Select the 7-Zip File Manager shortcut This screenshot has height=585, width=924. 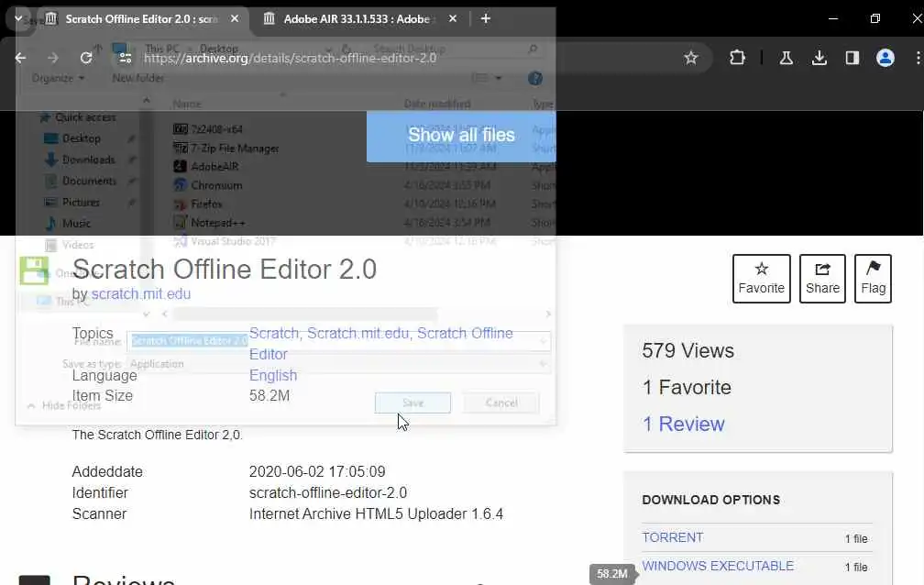226,148
